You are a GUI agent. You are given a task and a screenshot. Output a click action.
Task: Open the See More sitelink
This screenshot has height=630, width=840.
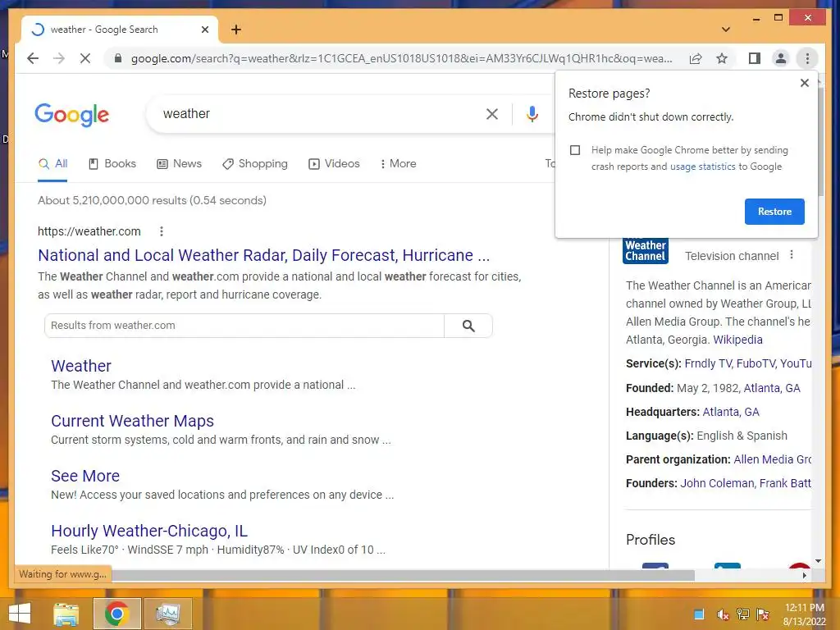(85, 476)
